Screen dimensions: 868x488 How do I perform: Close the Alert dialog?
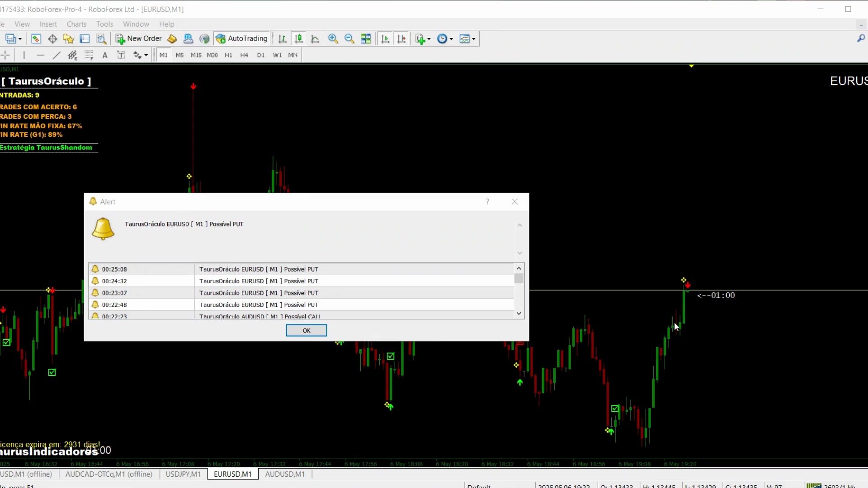click(x=515, y=202)
